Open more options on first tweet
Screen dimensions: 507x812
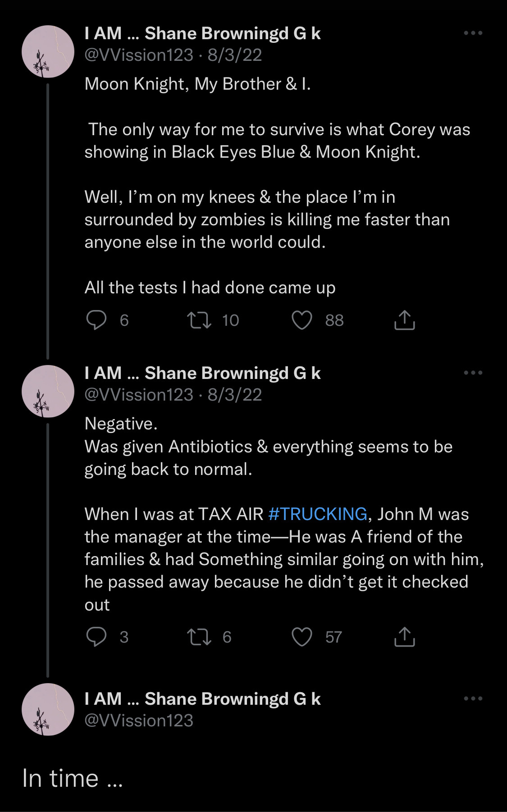tap(473, 33)
